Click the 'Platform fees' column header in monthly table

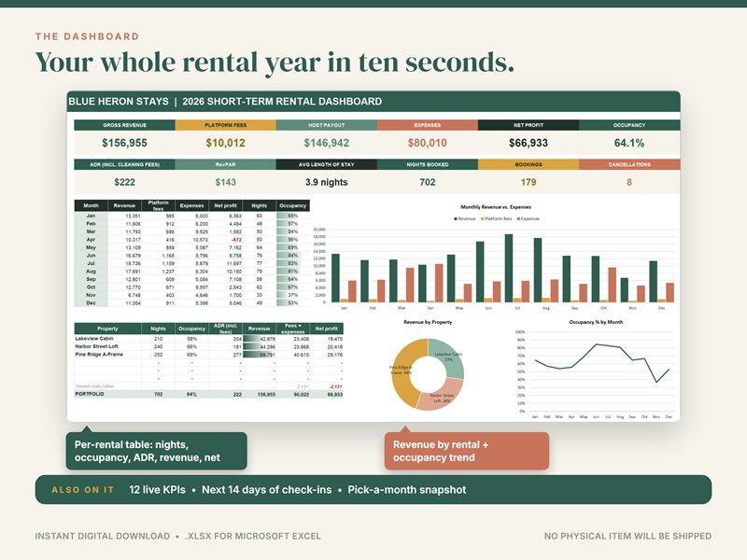click(158, 205)
